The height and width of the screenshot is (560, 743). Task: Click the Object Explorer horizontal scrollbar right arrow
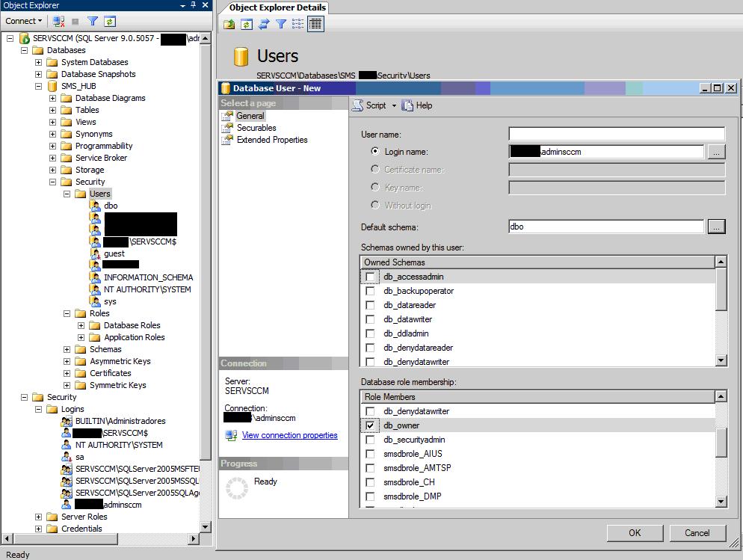coord(193,538)
